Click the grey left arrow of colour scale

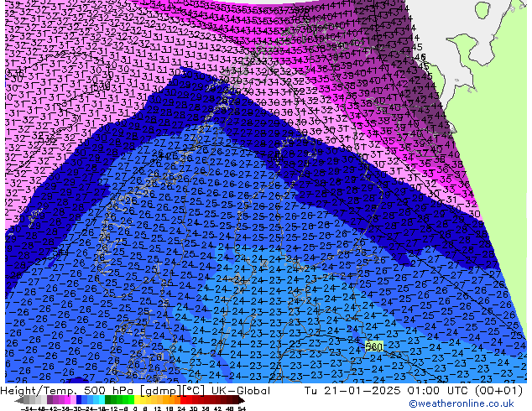coord(19,400)
